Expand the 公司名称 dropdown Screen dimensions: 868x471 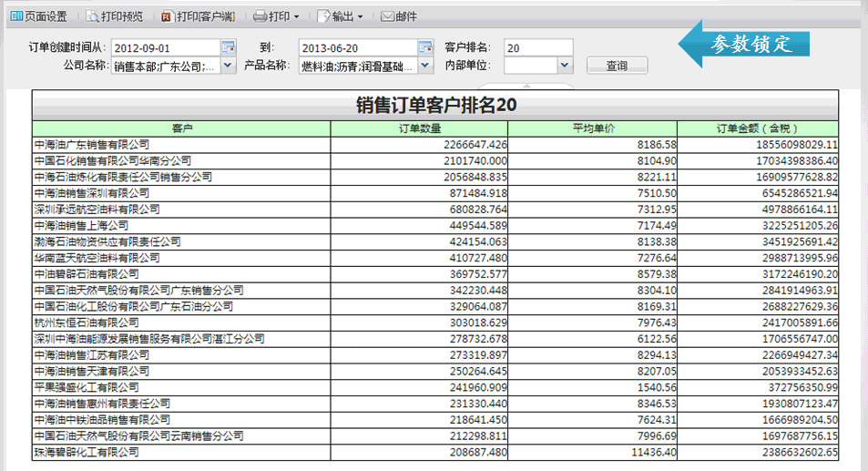tap(228, 66)
